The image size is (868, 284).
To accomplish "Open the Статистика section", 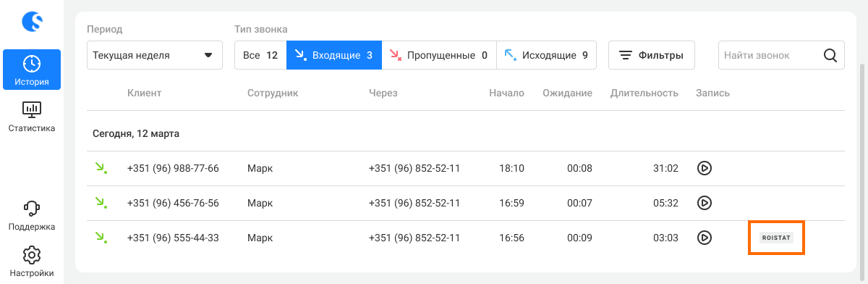I will pyautogui.click(x=32, y=117).
